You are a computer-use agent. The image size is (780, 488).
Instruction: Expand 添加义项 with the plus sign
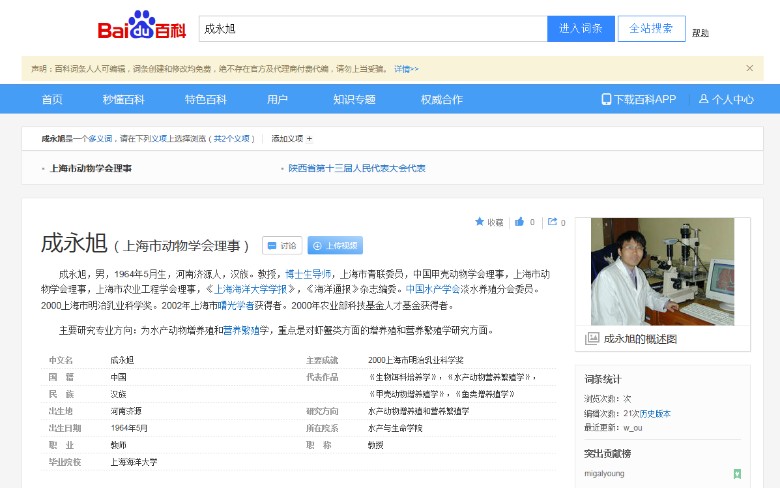[x=291, y=139]
